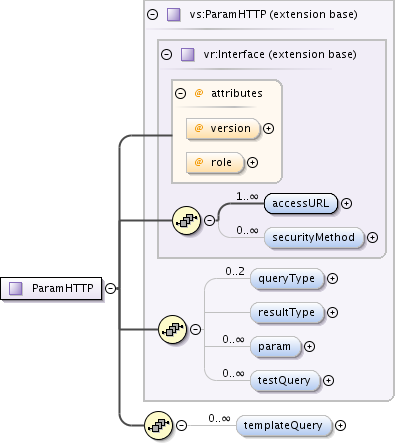This screenshot has width=396, height=445.
Task: Collapse the queryType sequence compositor
Action: click(195, 329)
